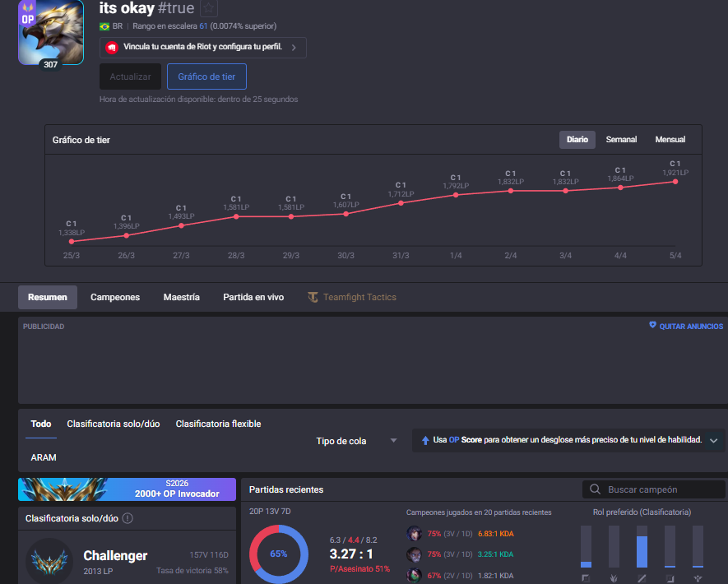Click Quitar Anuncios link
728x584 pixels.
point(691,327)
